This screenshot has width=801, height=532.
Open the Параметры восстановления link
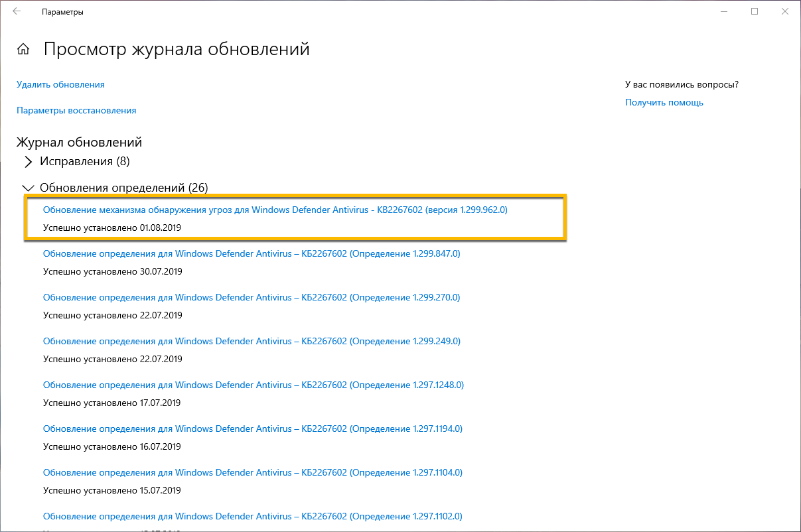click(x=76, y=110)
